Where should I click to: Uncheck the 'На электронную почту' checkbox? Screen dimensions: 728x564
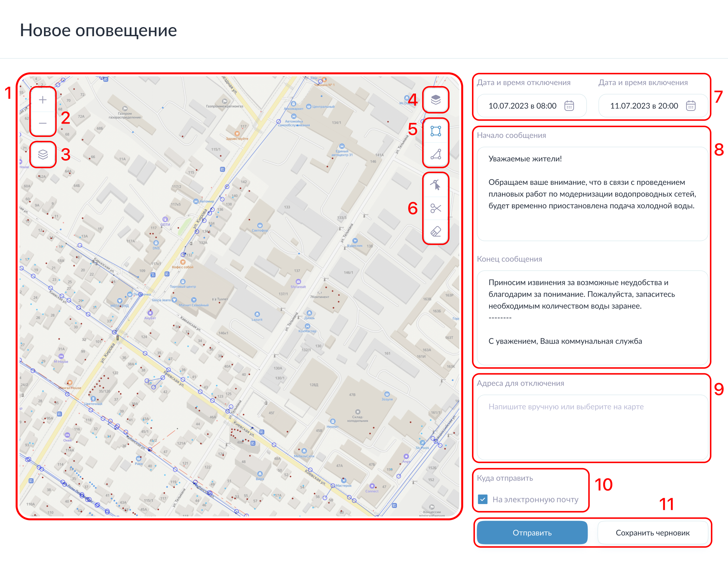coord(483,499)
